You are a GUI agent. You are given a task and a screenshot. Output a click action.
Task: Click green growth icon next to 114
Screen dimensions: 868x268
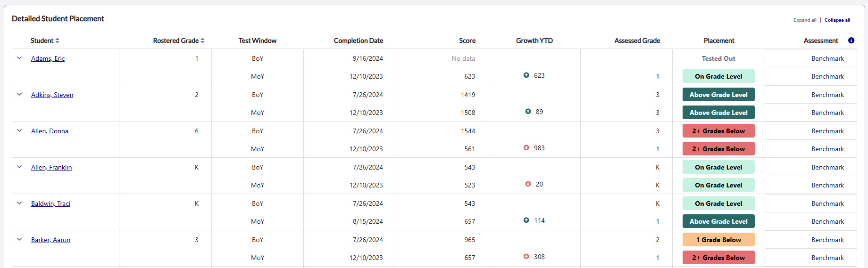[526, 220]
